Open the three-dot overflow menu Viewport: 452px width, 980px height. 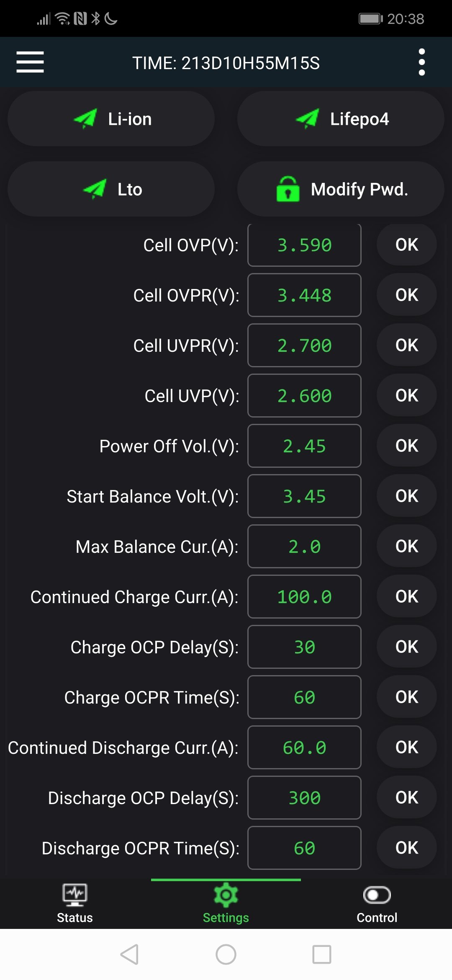421,62
